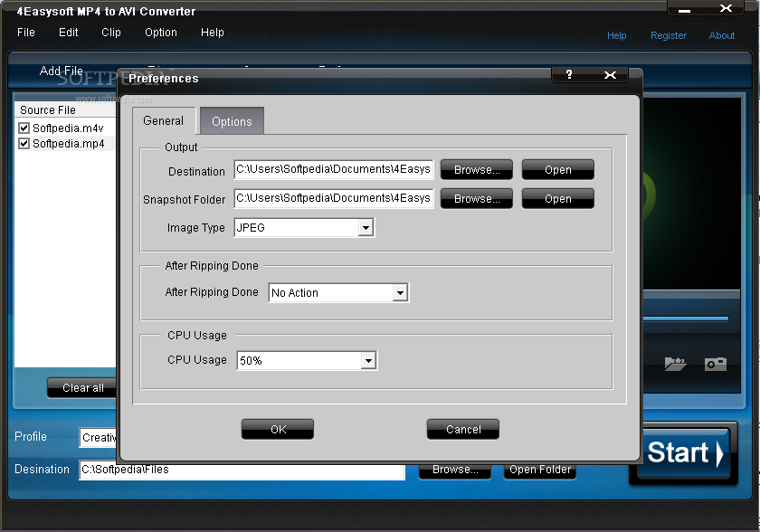Click Open next to Destination field
The height and width of the screenshot is (532, 760).
[558, 169]
